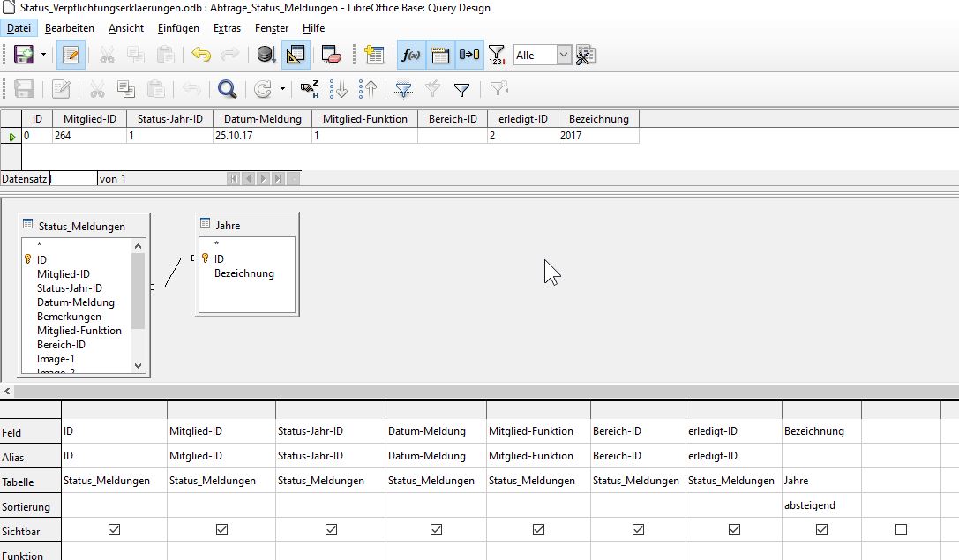Select Bezeichnung field in Jahre table

point(244,273)
